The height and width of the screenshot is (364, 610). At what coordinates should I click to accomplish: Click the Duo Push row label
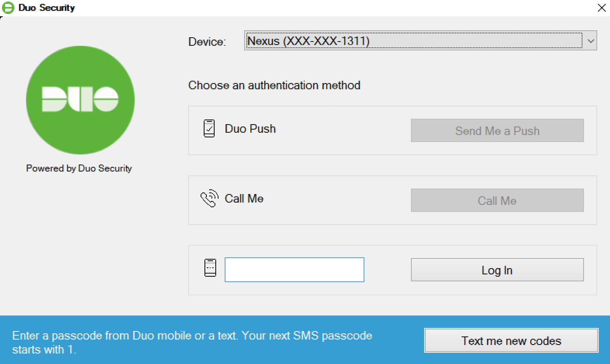(250, 128)
